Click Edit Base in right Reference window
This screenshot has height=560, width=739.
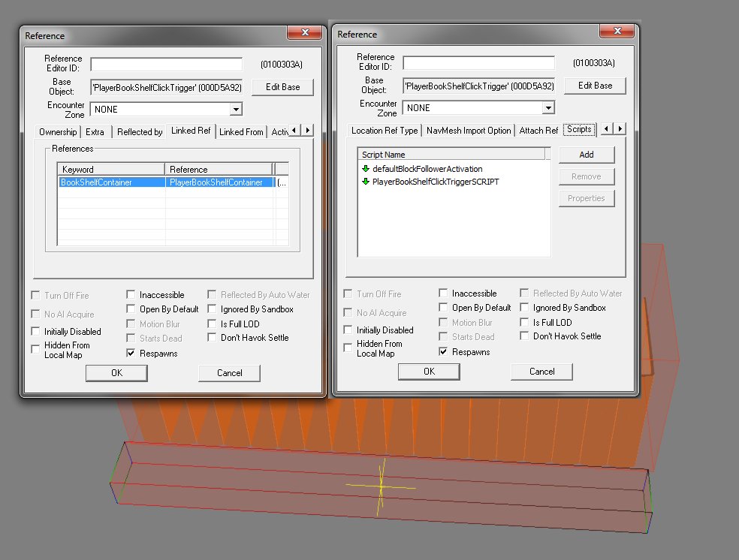[x=596, y=86]
